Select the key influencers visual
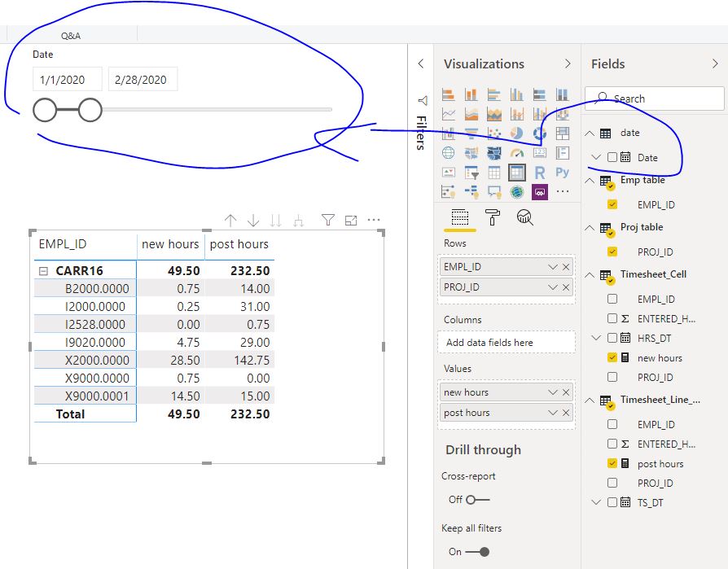 tap(448, 191)
